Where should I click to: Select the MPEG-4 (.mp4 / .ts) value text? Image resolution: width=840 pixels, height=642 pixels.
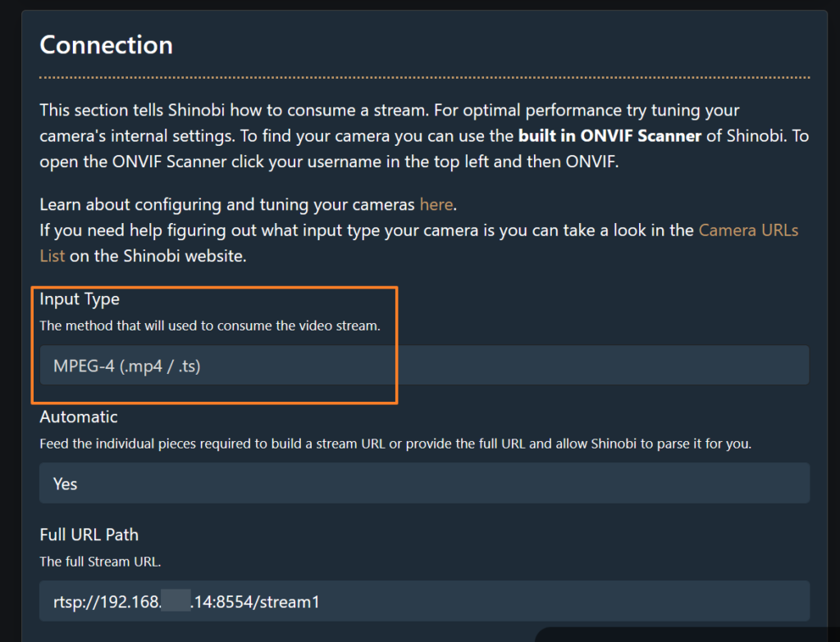pos(127,366)
